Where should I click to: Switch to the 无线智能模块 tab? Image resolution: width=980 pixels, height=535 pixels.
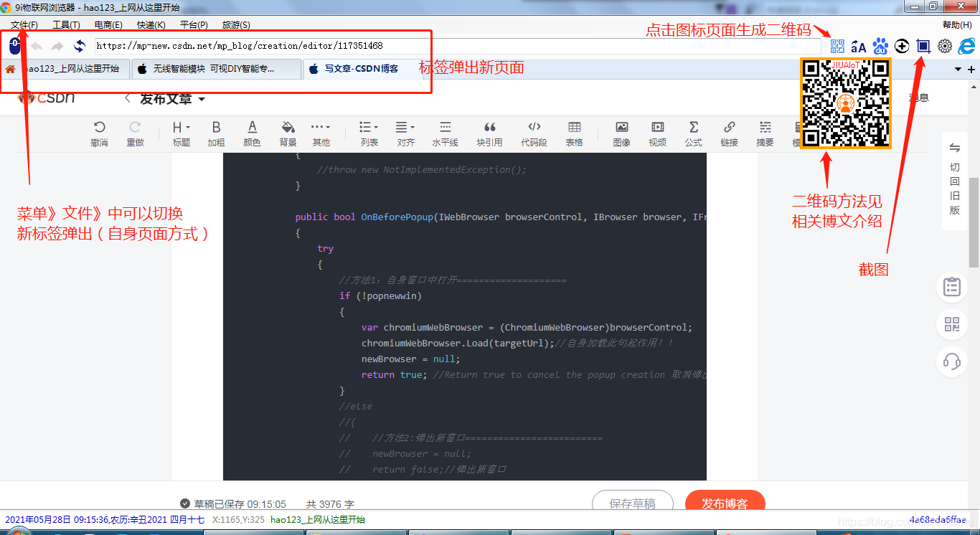(217, 69)
